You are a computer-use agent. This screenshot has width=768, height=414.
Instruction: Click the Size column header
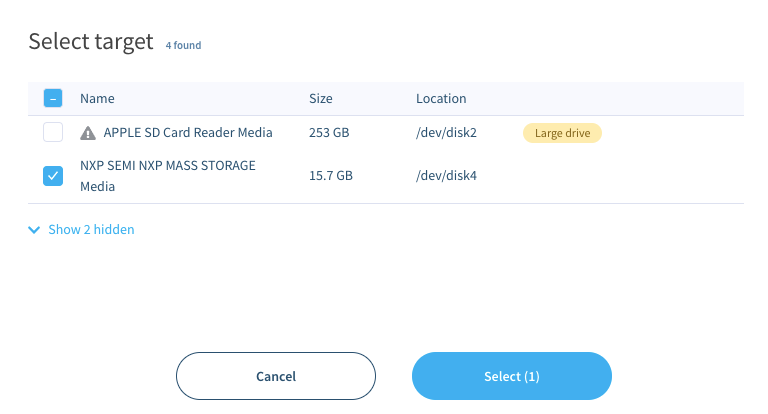(320, 99)
